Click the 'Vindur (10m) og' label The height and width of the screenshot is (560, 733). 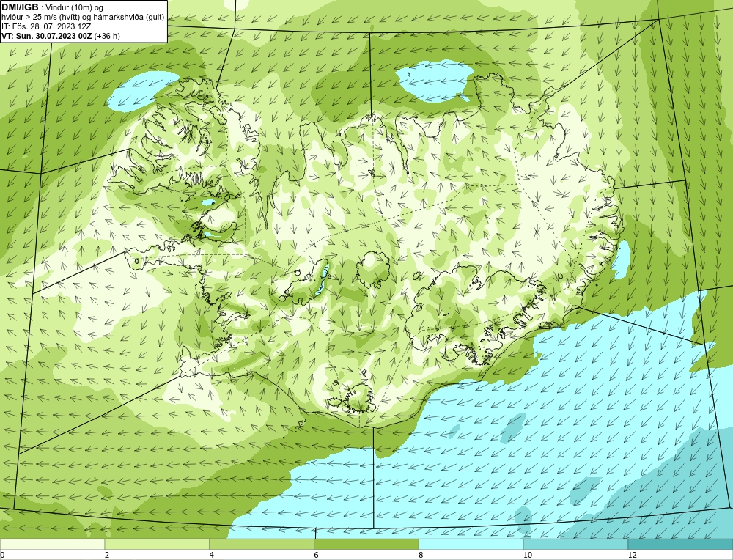point(75,7)
